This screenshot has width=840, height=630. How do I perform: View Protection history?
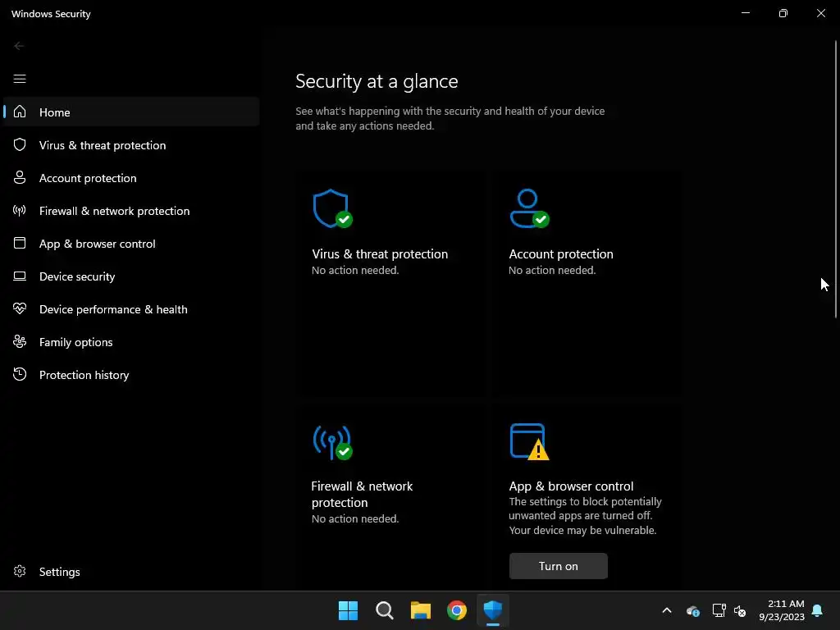pyautogui.click(x=131, y=374)
